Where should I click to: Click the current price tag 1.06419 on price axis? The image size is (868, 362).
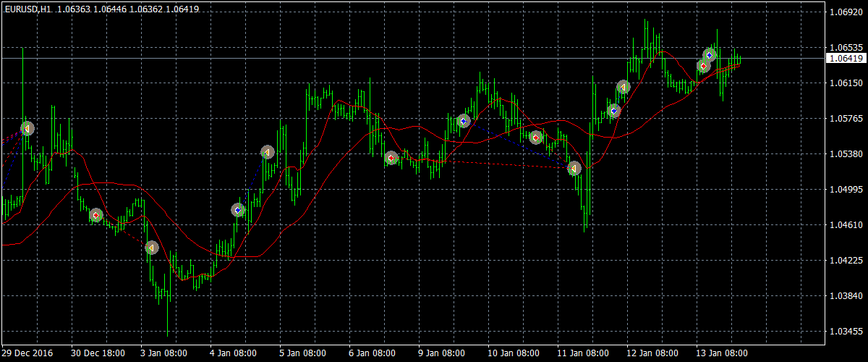845,58
